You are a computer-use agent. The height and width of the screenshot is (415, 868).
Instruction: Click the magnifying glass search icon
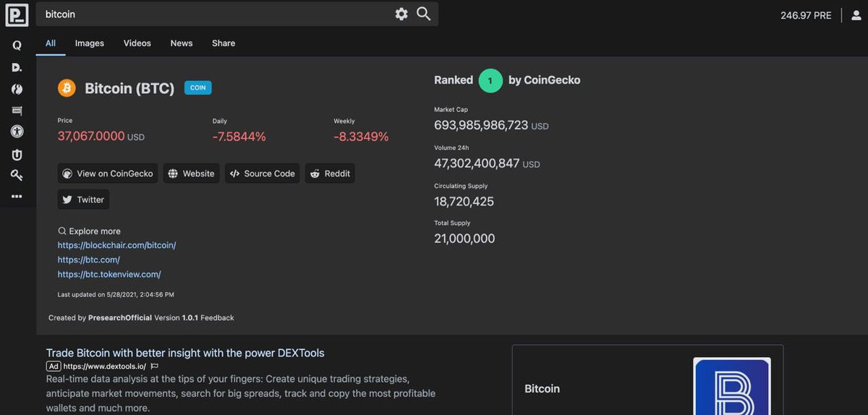(x=424, y=14)
